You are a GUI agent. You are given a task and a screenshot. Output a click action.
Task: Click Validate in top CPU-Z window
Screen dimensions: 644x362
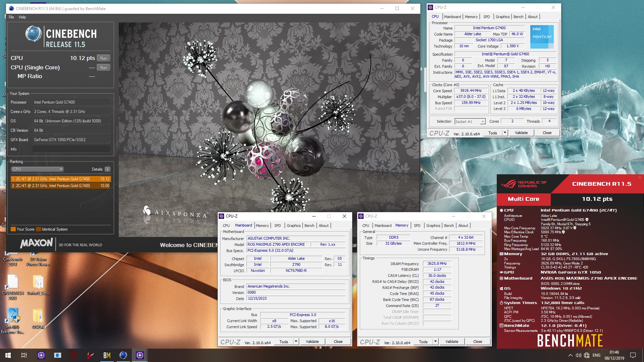pos(521,133)
